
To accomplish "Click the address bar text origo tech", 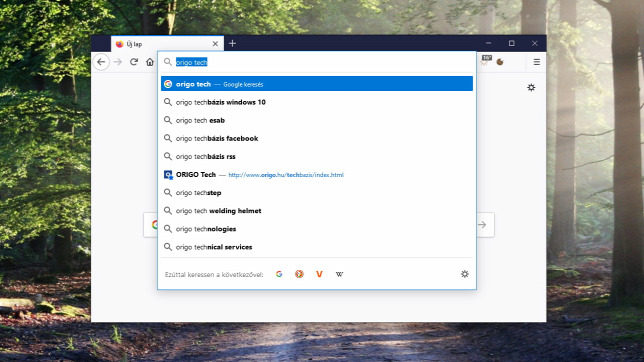I will coord(191,62).
